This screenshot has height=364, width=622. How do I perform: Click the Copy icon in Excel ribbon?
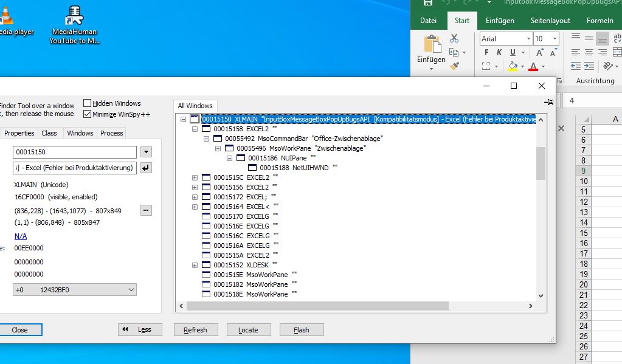tap(454, 52)
